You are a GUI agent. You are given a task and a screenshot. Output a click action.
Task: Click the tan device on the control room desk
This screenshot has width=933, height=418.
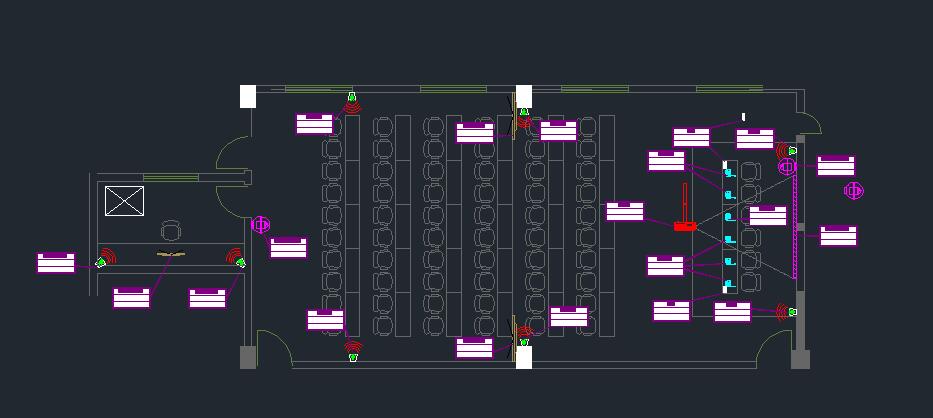click(x=171, y=255)
